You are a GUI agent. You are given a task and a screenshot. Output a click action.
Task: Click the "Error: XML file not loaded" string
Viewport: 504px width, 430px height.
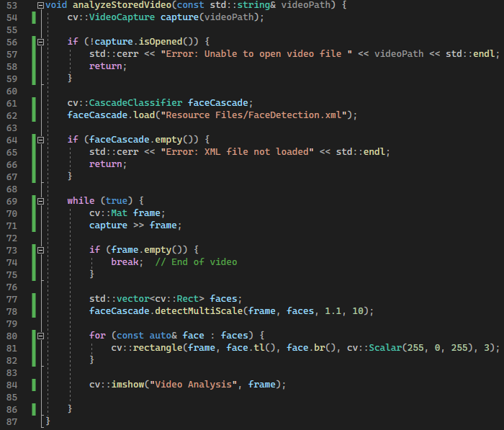237,151
